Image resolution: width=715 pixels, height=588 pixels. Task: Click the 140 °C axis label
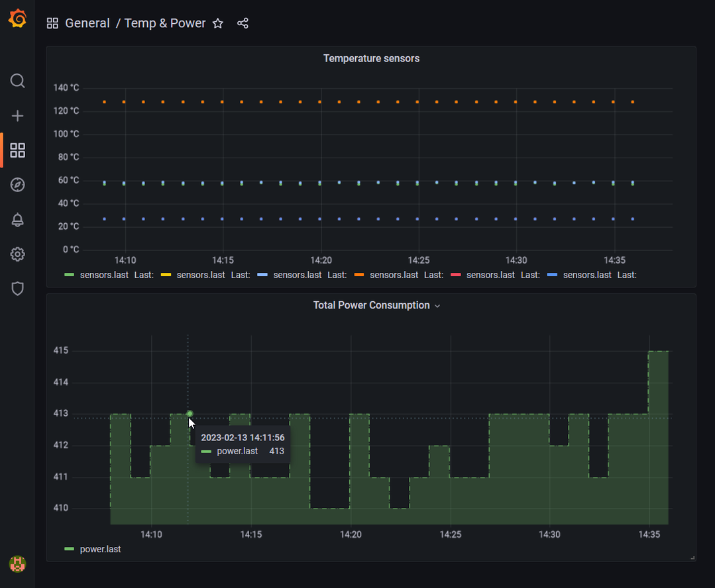pos(66,87)
